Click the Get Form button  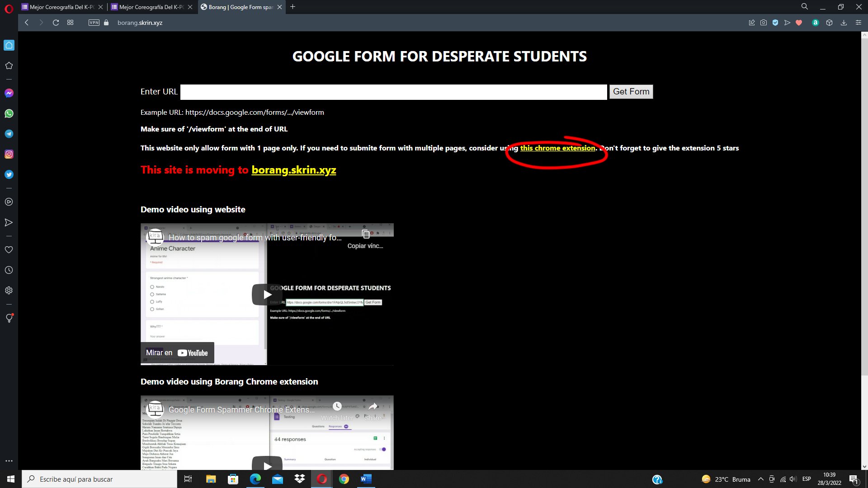point(631,92)
